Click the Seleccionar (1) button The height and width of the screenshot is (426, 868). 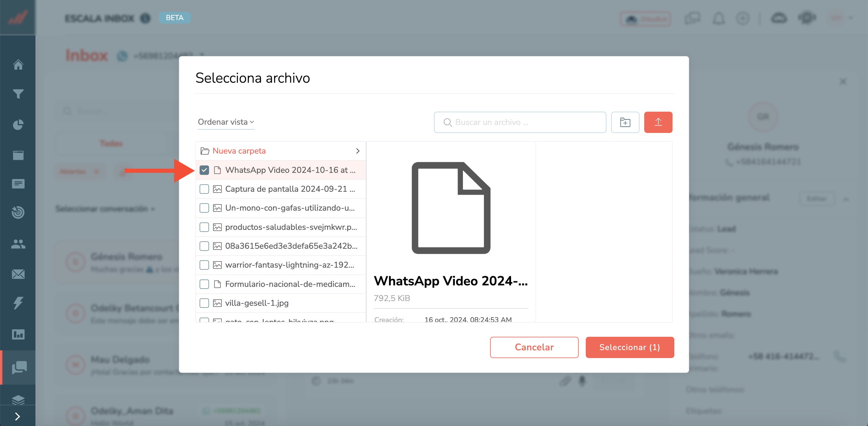(x=629, y=347)
